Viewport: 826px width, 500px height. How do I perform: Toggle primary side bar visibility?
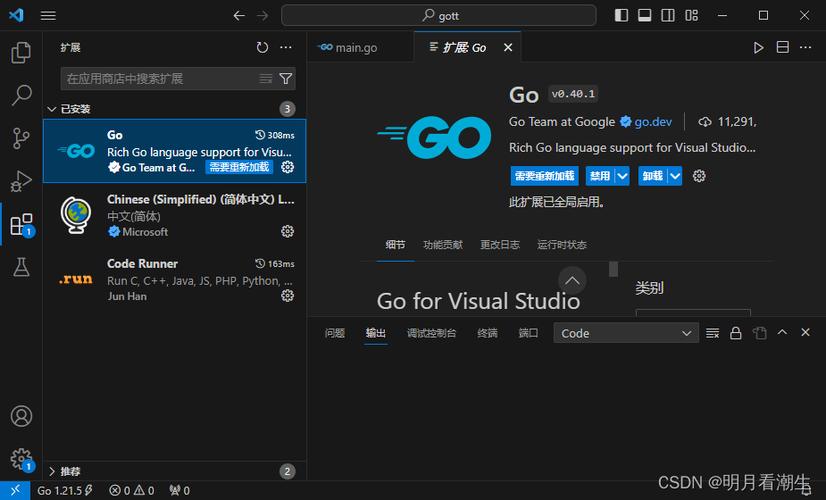pyautogui.click(x=621, y=15)
